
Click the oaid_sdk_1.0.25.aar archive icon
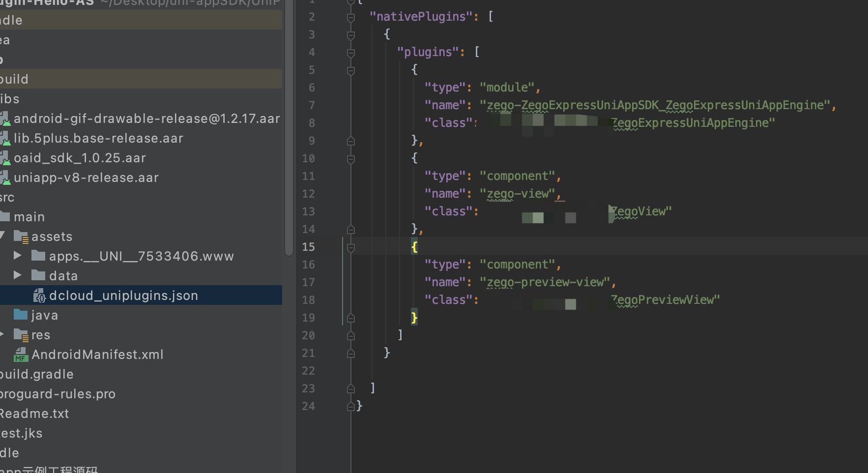[5, 158]
